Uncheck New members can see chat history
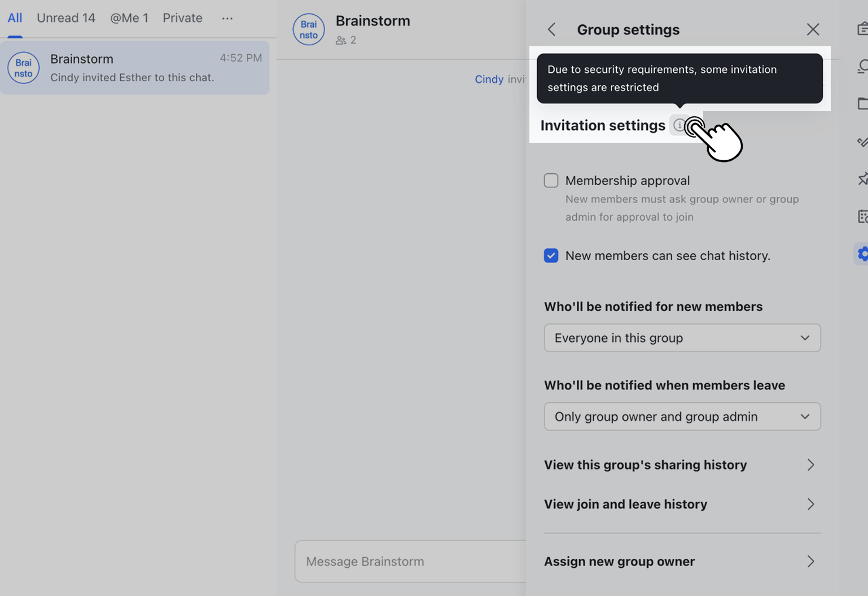The height and width of the screenshot is (596, 868). 551,256
